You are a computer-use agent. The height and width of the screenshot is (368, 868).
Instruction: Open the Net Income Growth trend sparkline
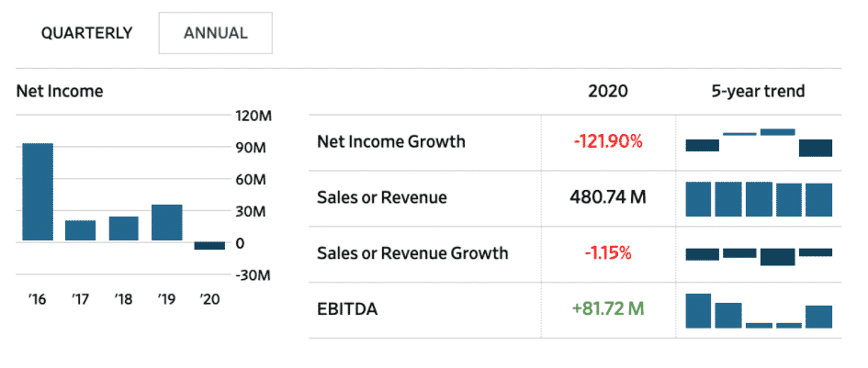click(x=759, y=142)
